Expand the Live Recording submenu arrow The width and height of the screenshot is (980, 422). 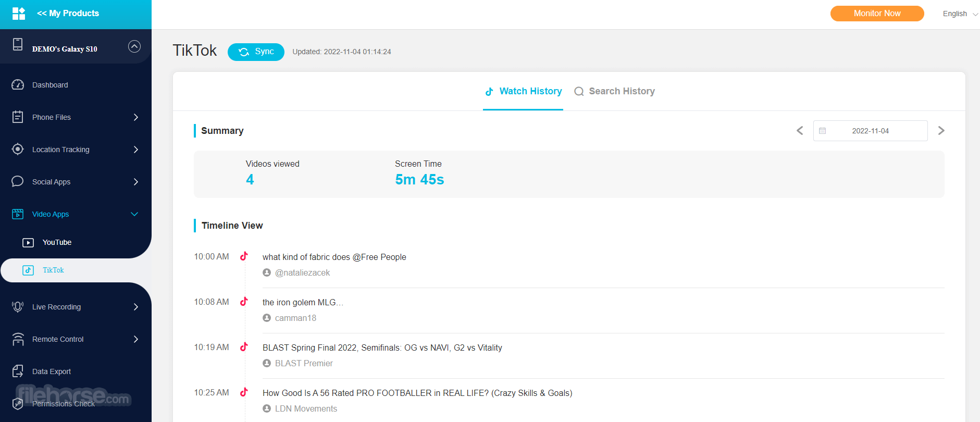click(x=136, y=307)
